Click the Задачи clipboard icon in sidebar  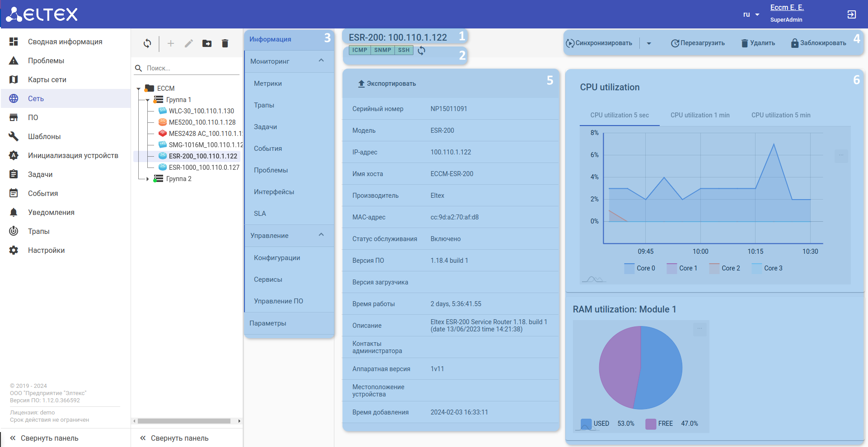(x=14, y=174)
